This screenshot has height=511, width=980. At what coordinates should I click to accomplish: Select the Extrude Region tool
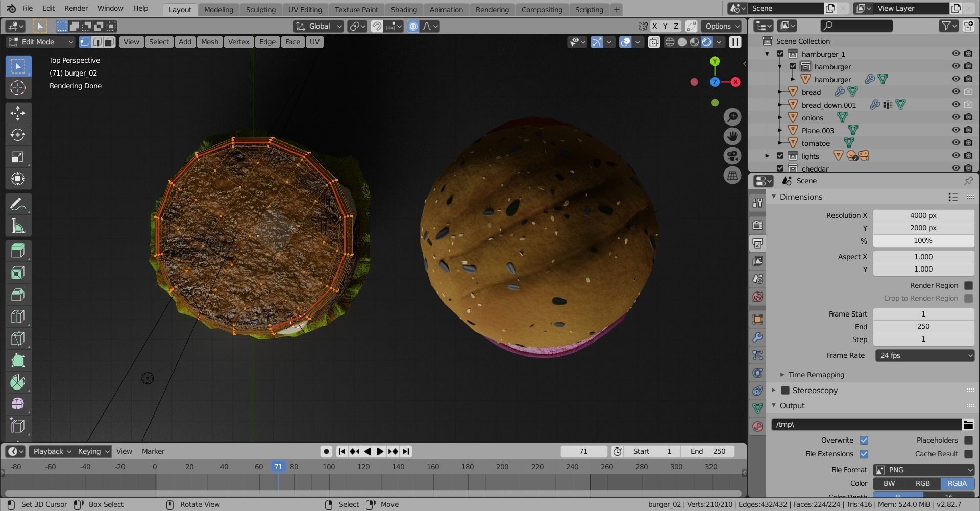point(18,251)
